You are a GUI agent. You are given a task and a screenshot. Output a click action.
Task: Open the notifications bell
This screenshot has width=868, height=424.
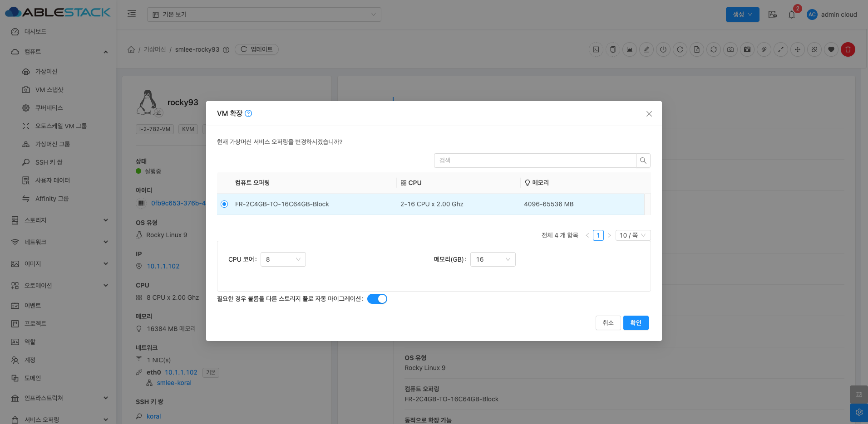click(792, 15)
